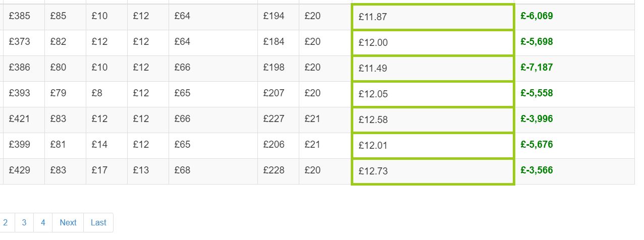The height and width of the screenshot is (240, 644).
Task: Select the £-5,698 result figure
Action: (x=536, y=42)
